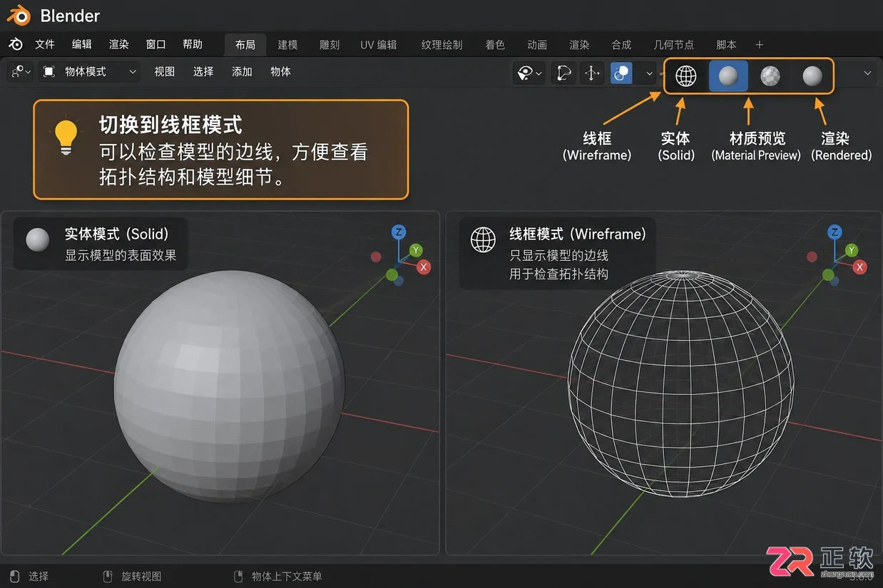Open the eye visibility filter dropdown
Viewport: 883px width, 588px height.
pyautogui.click(x=529, y=73)
